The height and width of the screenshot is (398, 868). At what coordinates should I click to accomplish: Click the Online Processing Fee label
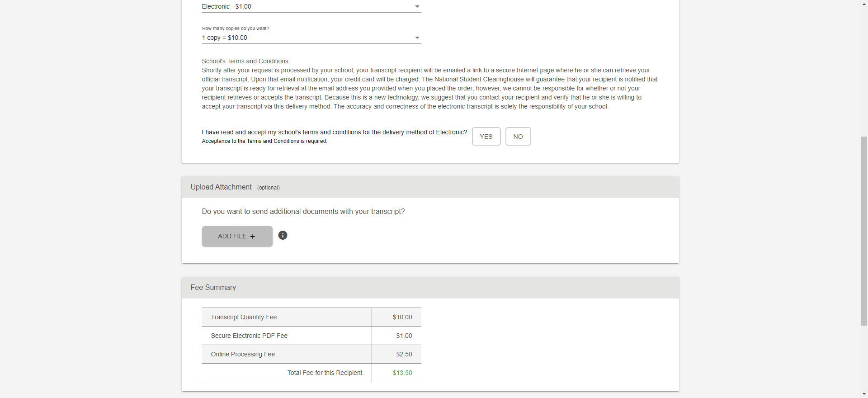point(243,355)
